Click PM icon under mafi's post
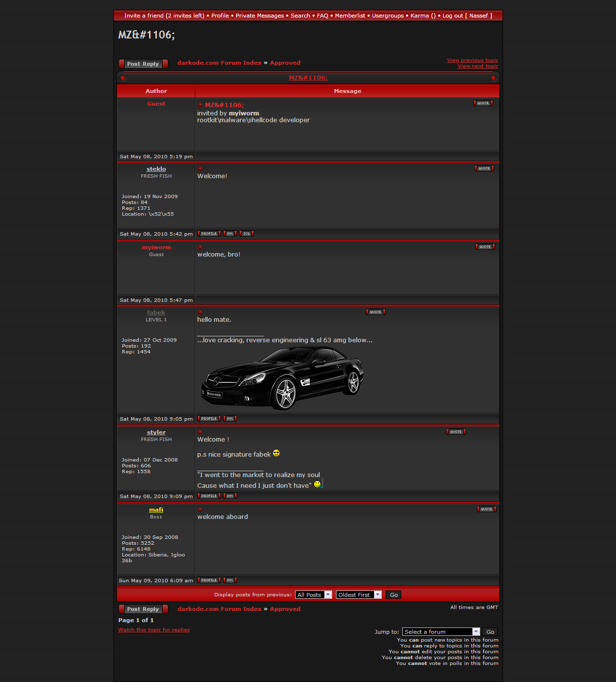The height and width of the screenshot is (682, 616). click(x=230, y=580)
